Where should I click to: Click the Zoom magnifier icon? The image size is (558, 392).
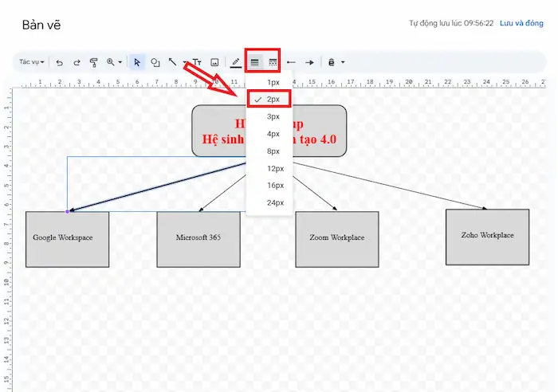click(111, 62)
